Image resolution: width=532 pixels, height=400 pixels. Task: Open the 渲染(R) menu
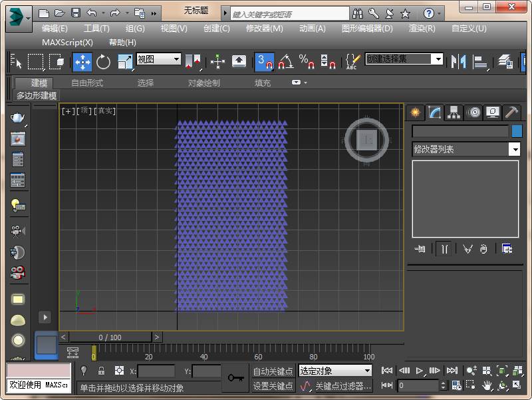[422, 29]
